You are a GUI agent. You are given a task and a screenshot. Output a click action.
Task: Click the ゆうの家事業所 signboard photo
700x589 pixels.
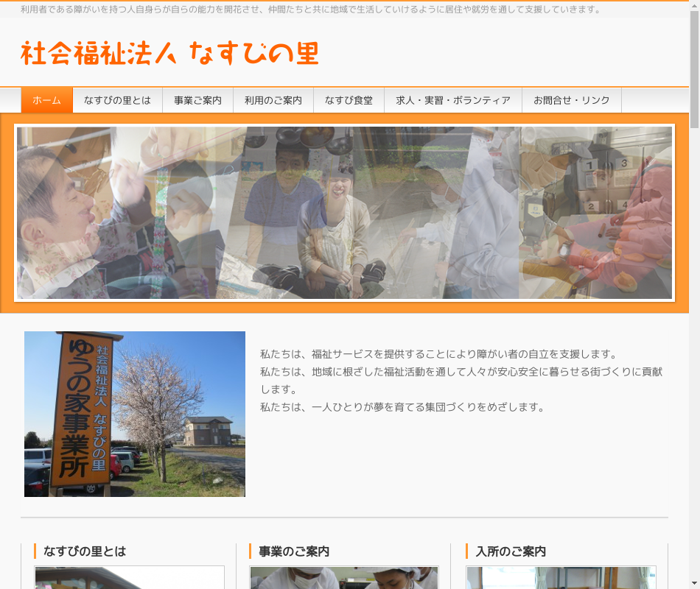click(134, 414)
